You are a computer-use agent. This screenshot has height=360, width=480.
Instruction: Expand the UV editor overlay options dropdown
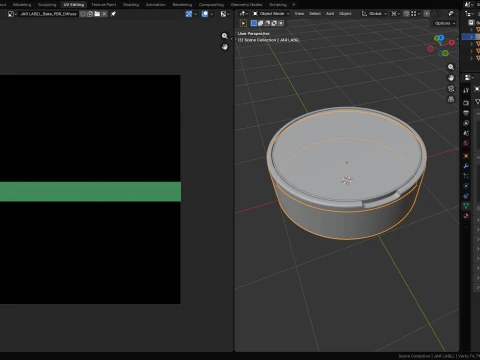coord(212,14)
